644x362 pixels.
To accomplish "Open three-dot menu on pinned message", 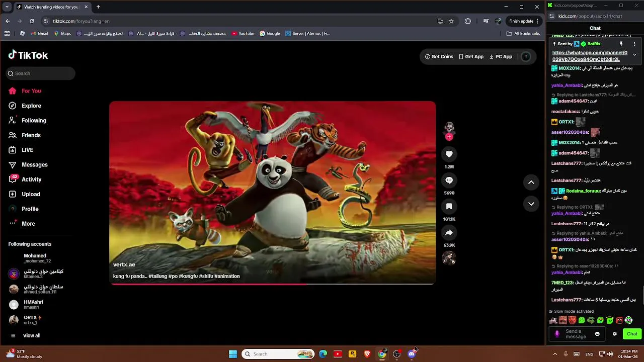I will click(x=634, y=44).
